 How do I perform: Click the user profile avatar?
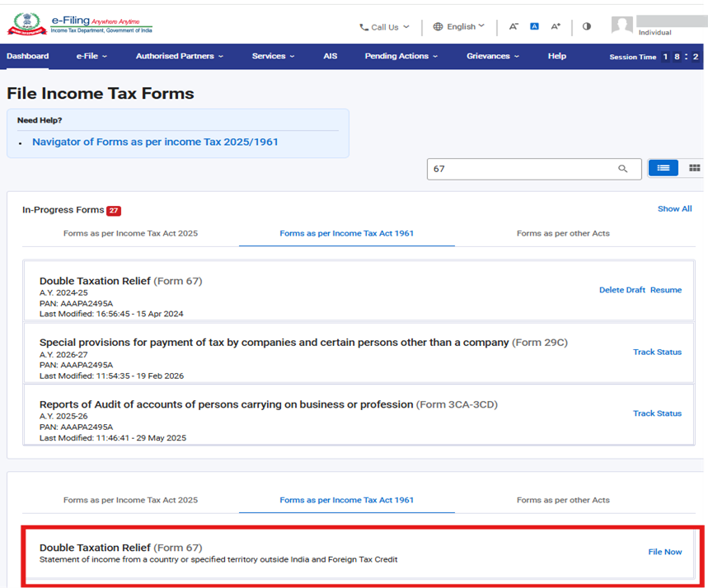[x=621, y=26]
